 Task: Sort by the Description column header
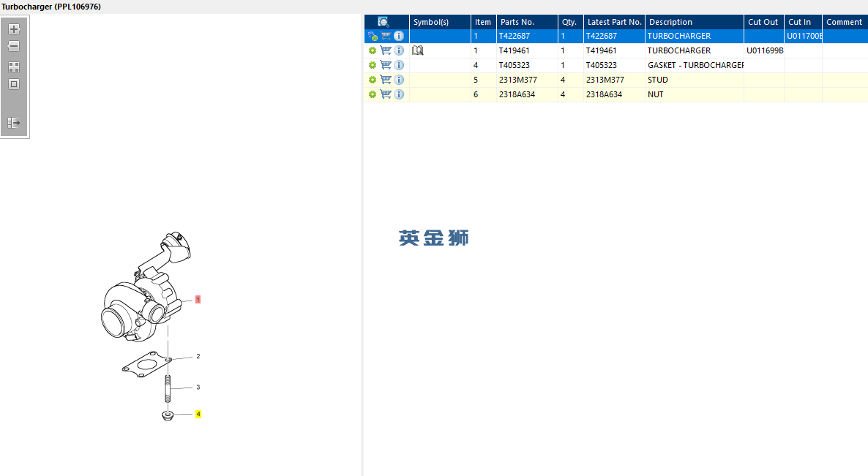(x=695, y=22)
